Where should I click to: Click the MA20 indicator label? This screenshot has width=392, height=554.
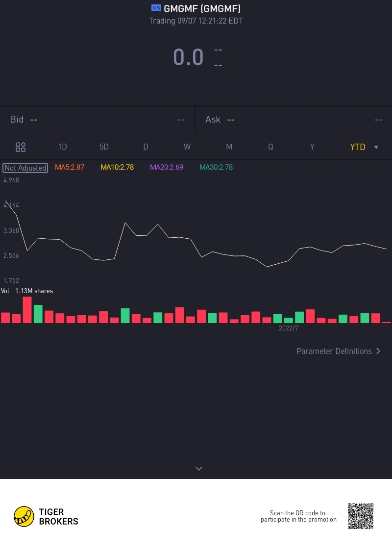coord(167,167)
